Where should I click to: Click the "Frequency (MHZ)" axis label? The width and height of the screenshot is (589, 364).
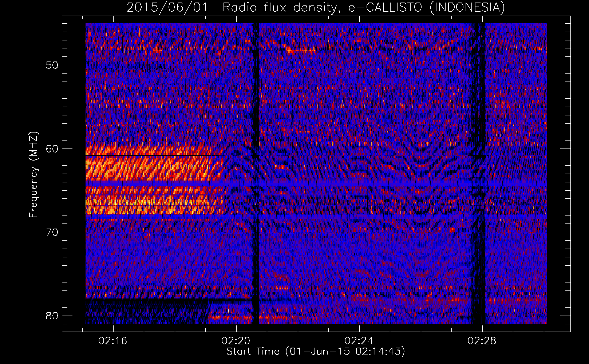pyautogui.click(x=33, y=175)
